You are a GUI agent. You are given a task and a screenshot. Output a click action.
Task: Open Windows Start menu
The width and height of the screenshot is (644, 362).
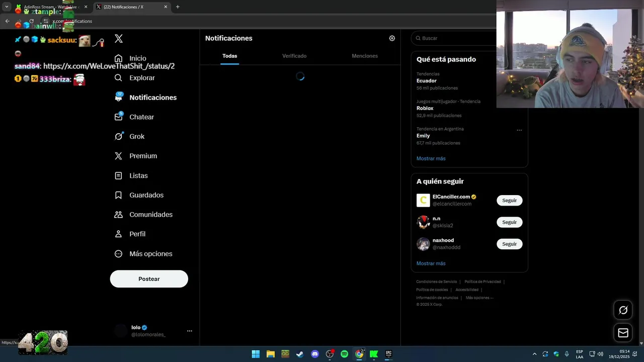pyautogui.click(x=256, y=354)
